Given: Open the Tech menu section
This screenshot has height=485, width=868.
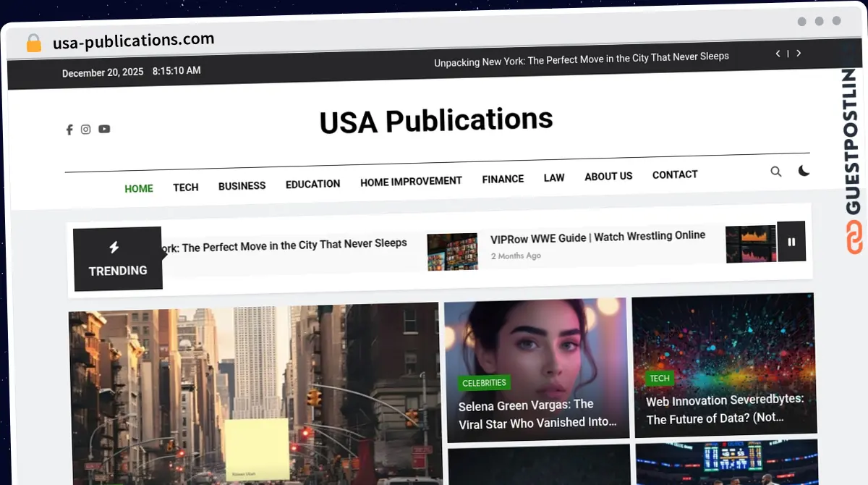Looking at the screenshot, I should click(x=185, y=187).
